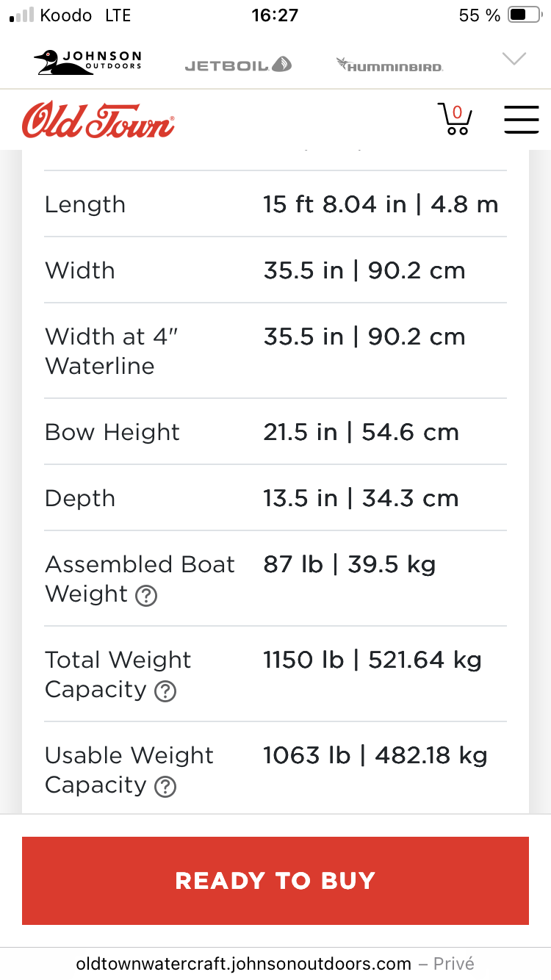The width and height of the screenshot is (551, 980).
Task: Open the Jetboil brand logo
Action: pos(238,65)
